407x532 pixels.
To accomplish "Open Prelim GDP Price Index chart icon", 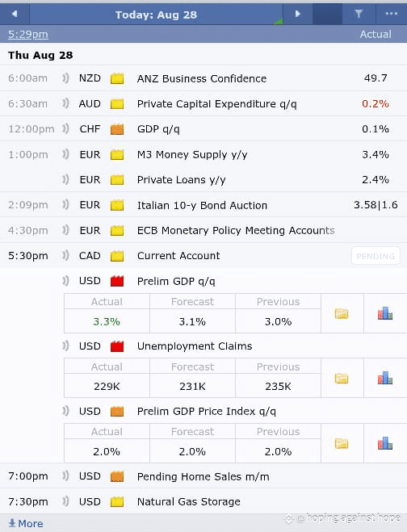I will pyautogui.click(x=385, y=443).
